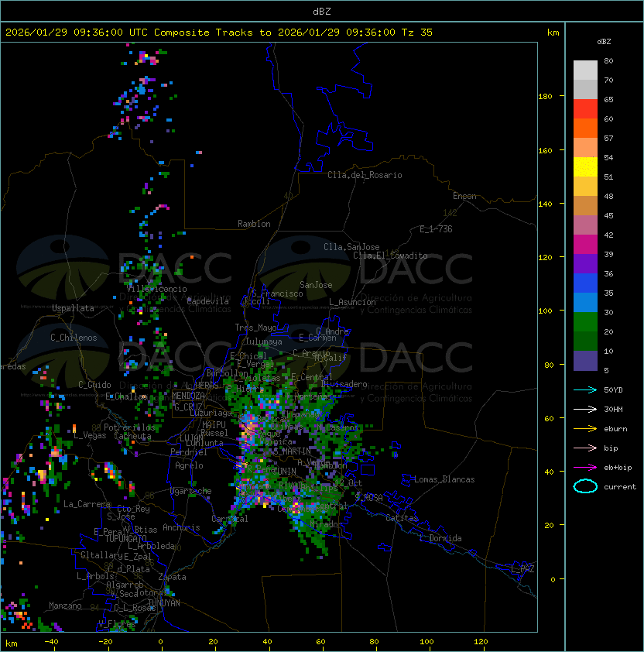Click the 'E_1-736' map label
This screenshot has width=644, height=652.
click(x=436, y=229)
